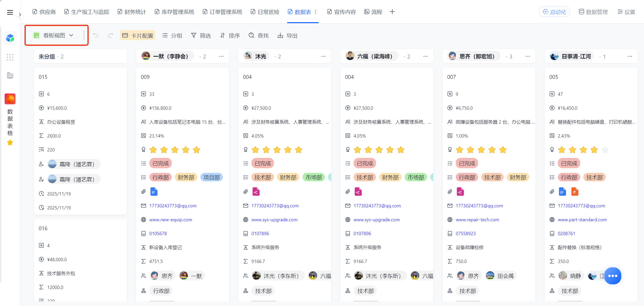Click the 自动化 button
Image resolution: width=644 pixels, height=306 pixels.
(x=555, y=12)
